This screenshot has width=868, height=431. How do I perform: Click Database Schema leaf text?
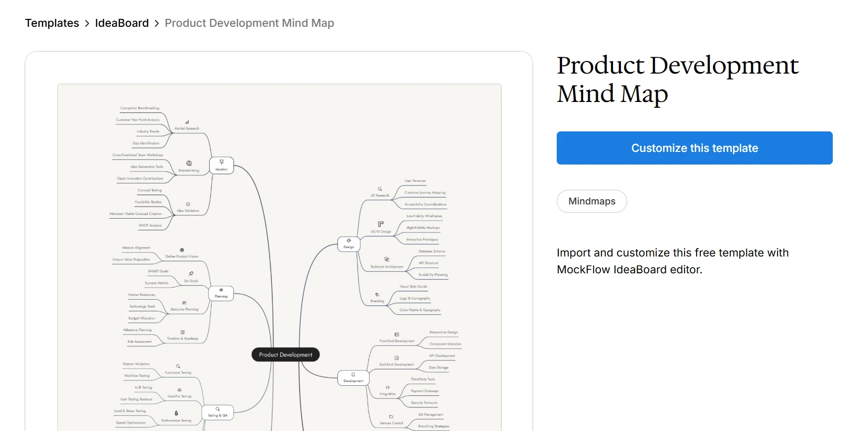(432, 251)
